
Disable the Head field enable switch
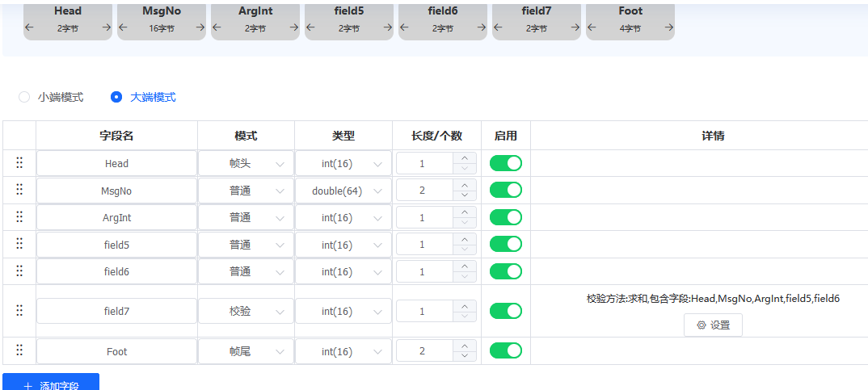(506, 164)
